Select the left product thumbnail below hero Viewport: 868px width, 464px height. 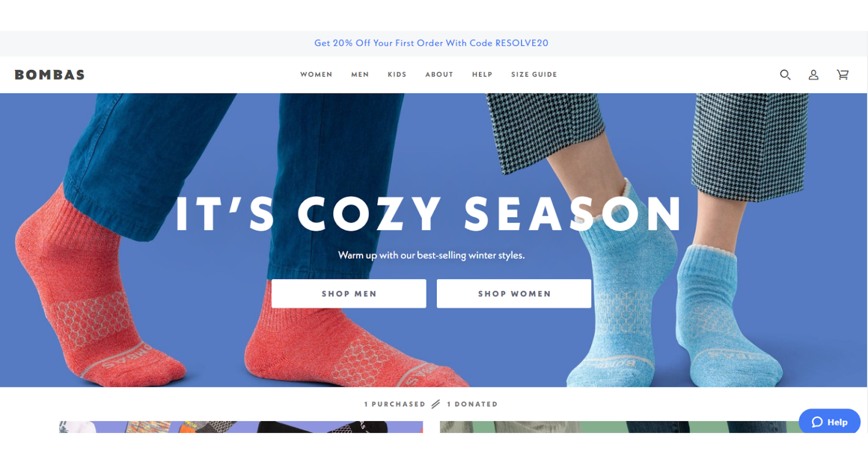click(x=241, y=427)
